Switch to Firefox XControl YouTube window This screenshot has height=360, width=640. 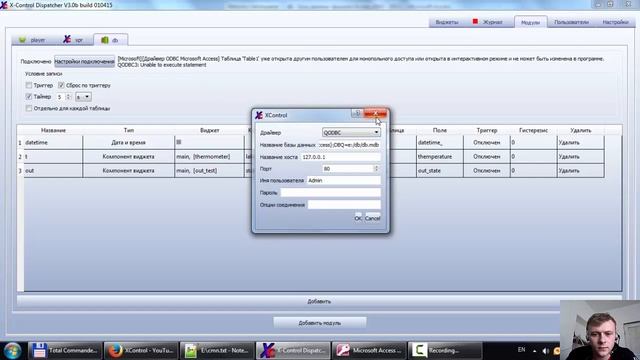coord(141,350)
